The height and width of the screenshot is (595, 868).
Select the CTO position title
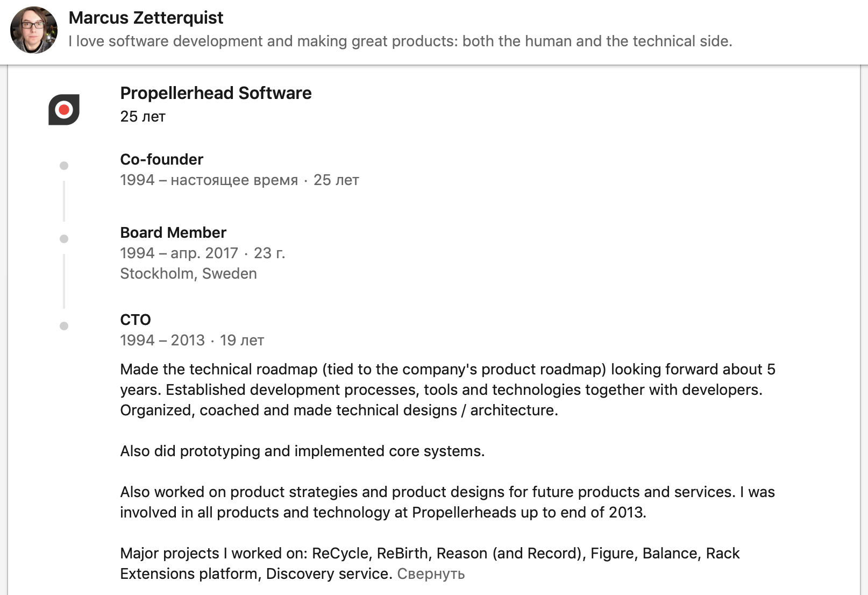pos(136,320)
